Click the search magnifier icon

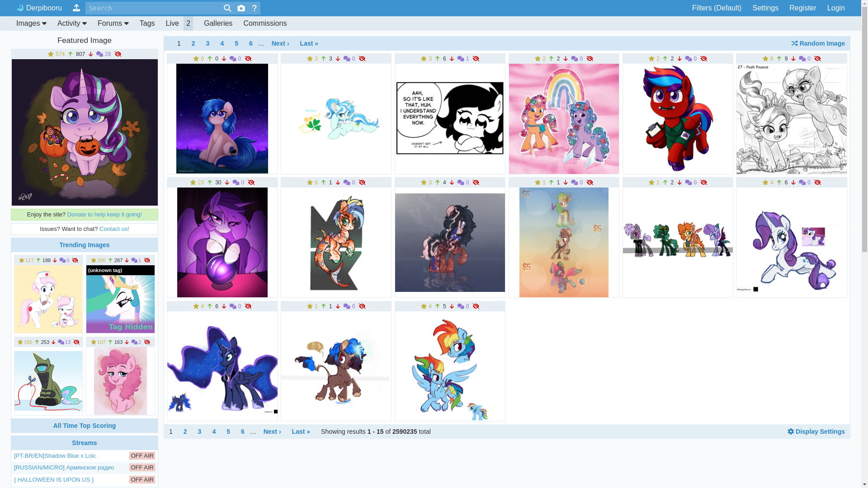[x=227, y=8]
